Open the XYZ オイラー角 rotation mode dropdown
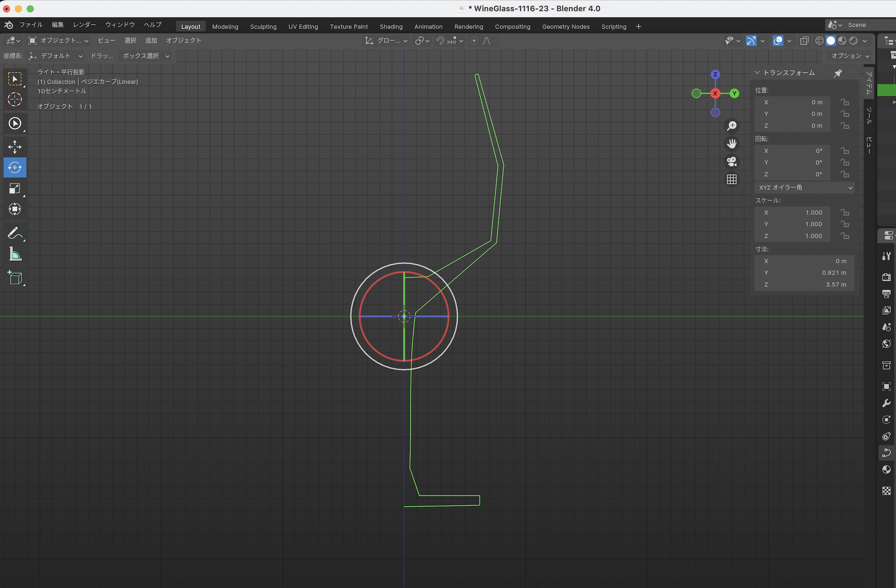The height and width of the screenshot is (588, 896). coord(805,188)
